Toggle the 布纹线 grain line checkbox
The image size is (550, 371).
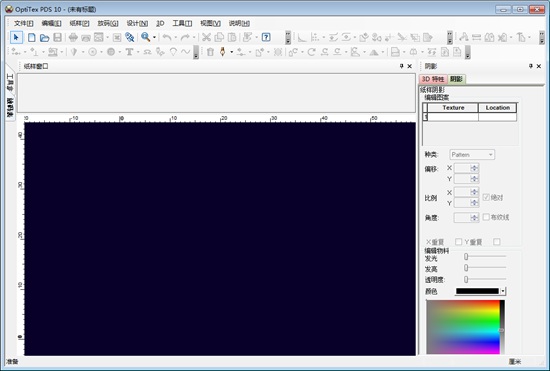click(486, 217)
